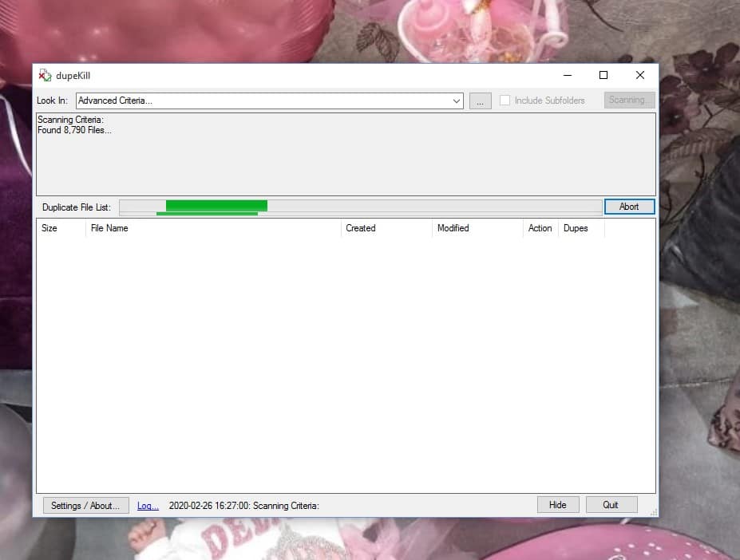
Task: Expand the Look In dropdown arrow
Action: coord(457,101)
